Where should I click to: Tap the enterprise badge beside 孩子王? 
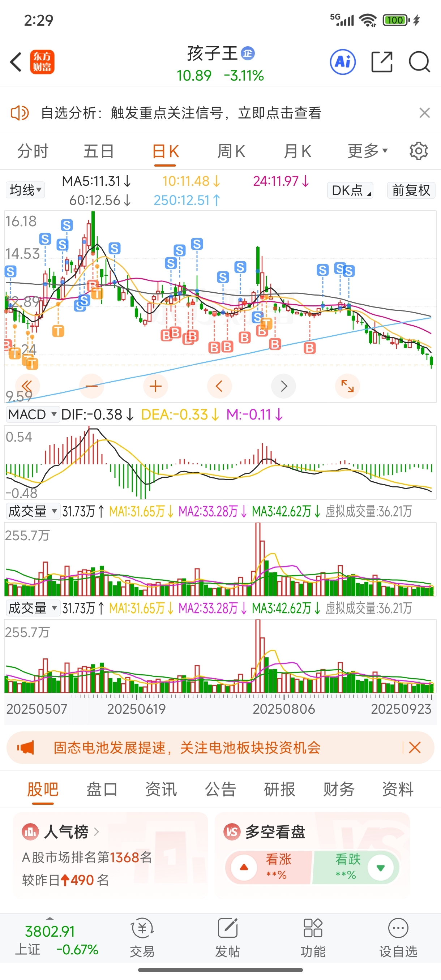coord(248,53)
